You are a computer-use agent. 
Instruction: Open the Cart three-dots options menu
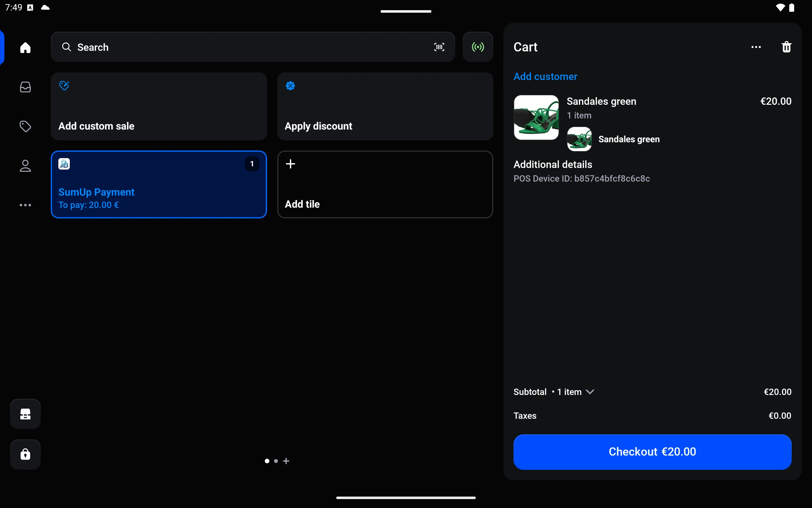[x=756, y=47]
